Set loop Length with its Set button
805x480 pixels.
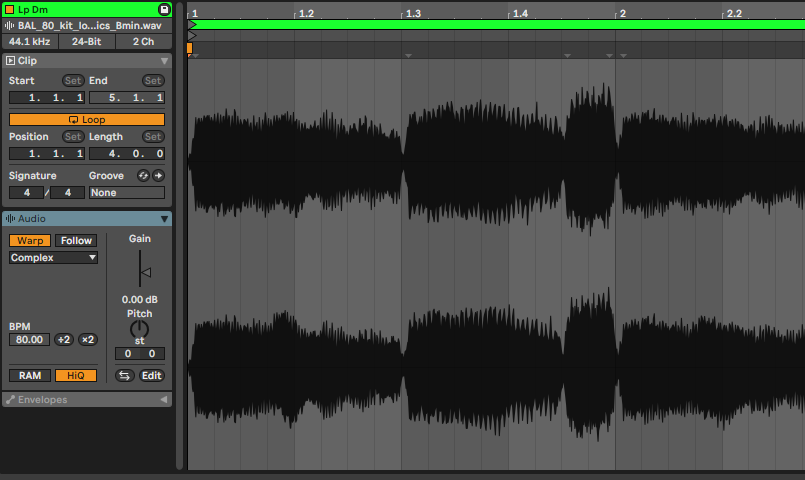[153, 137]
